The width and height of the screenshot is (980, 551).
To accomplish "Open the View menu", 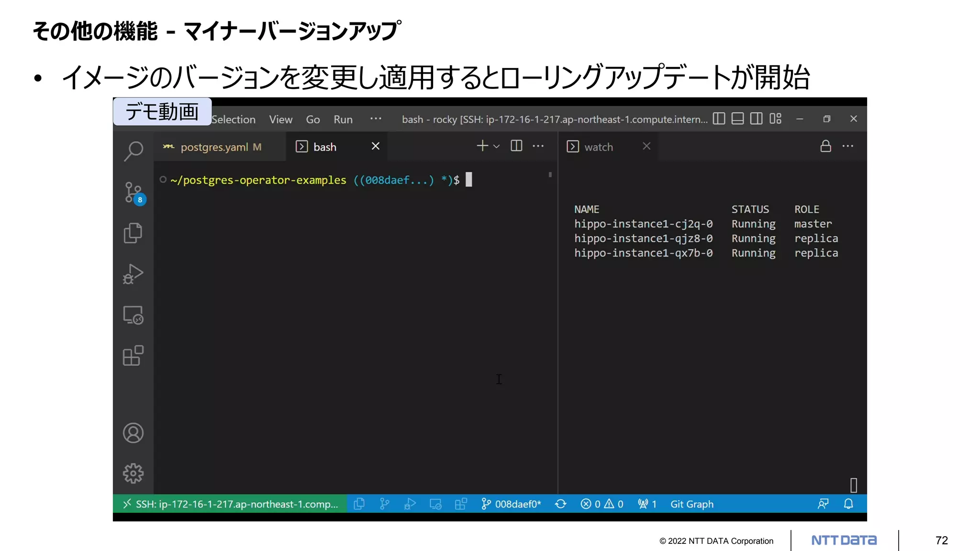I will click(280, 120).
